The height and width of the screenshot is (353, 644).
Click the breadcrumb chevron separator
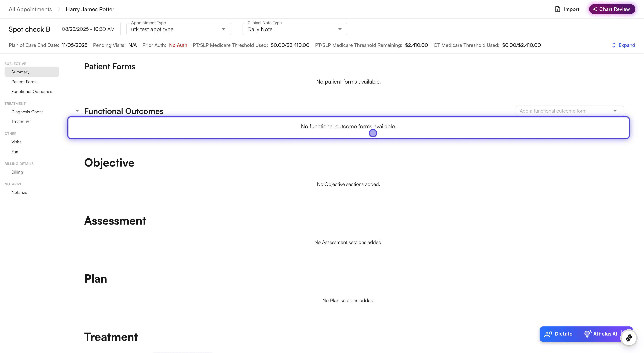59,9
